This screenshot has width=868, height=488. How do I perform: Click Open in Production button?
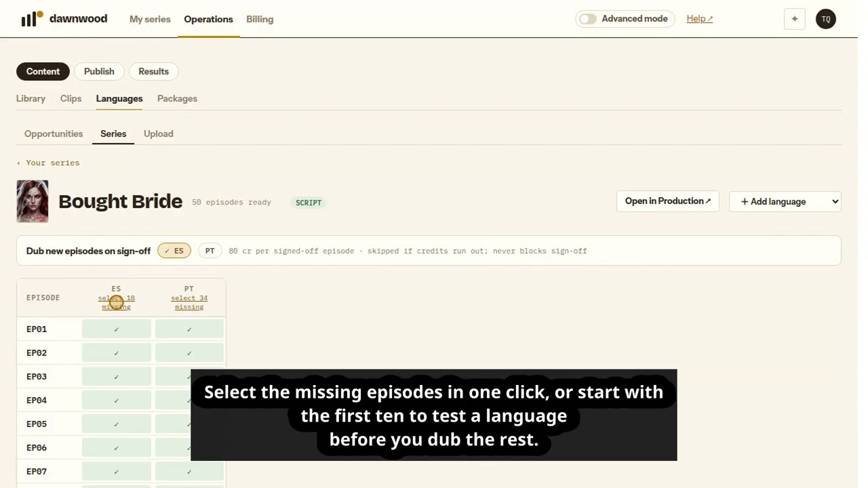point(667,201)
